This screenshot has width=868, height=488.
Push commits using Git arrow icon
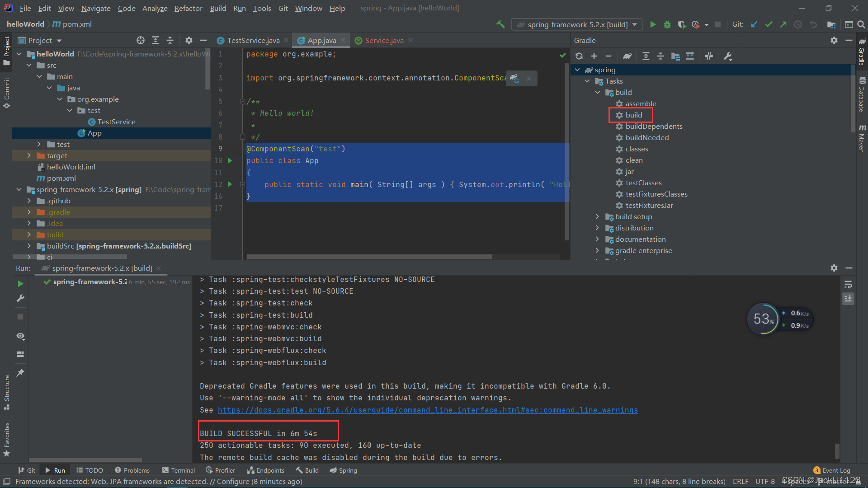(783, 24)
